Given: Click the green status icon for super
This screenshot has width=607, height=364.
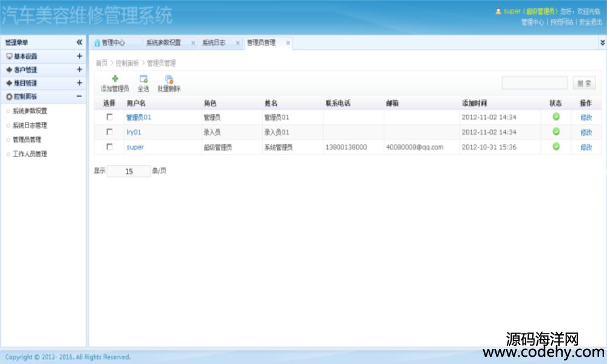Looking at the screenshot, I should pyautogui.click(x=556, y=147).
